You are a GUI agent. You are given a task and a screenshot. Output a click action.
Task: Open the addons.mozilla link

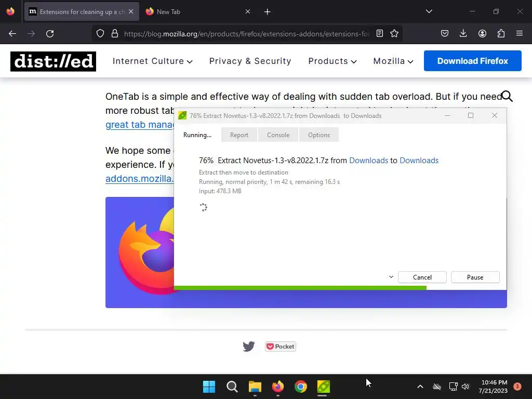click(x=139, y=179)
